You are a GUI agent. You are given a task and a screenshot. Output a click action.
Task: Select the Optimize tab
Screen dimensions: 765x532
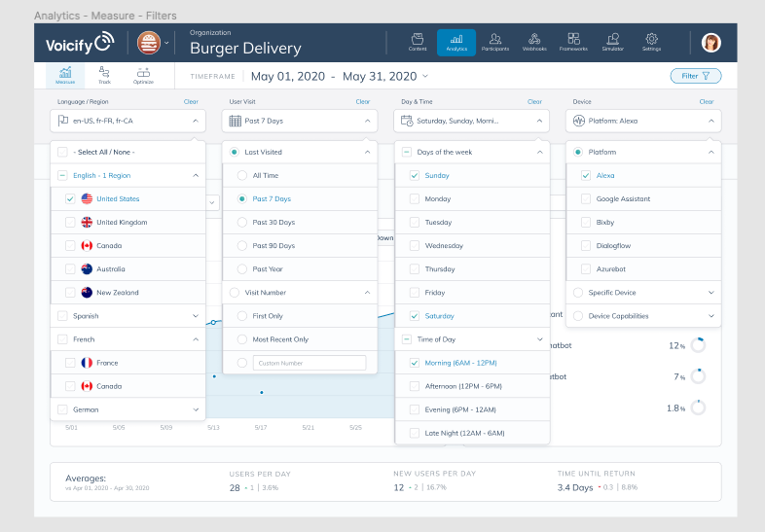[143, 75]
